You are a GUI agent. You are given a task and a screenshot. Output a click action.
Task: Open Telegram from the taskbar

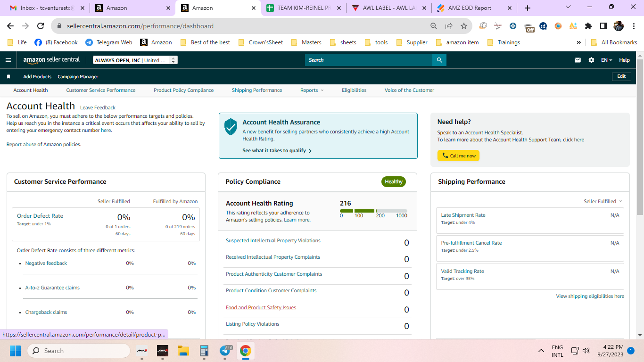coord(225,351)
